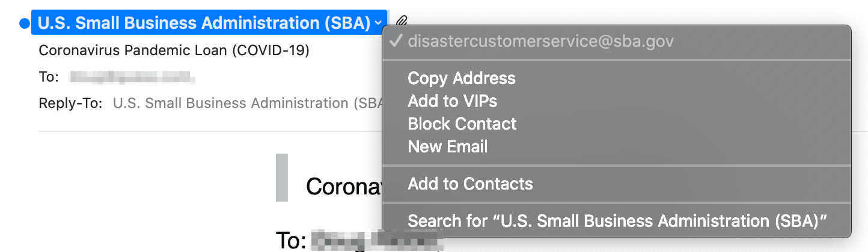Viewport: 868px width, 252px height.
Task: Click the gray vertical bar beside the heading
Action: 282,178
